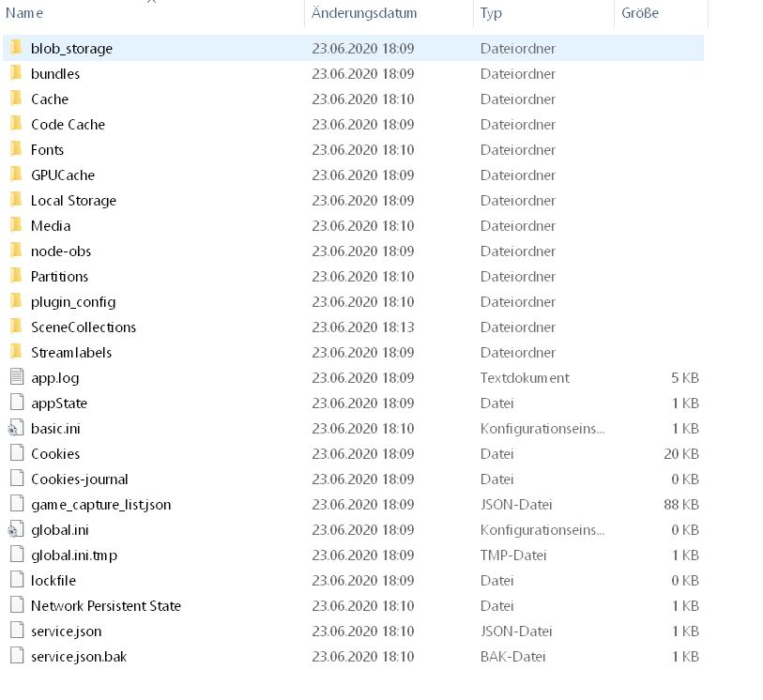Sort files by Name column header
763x700 pixels.
(24, 13)
